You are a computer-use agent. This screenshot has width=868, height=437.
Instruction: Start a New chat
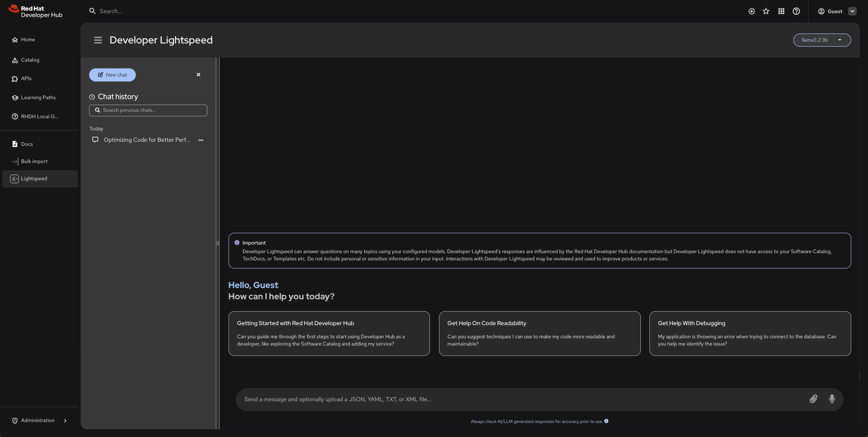(112, 75)
